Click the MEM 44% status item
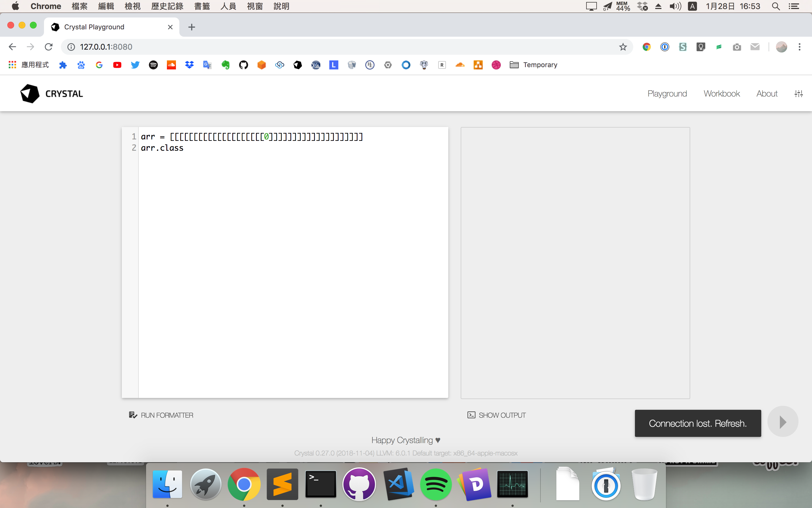812x508 pixels. tap(623, 6)
